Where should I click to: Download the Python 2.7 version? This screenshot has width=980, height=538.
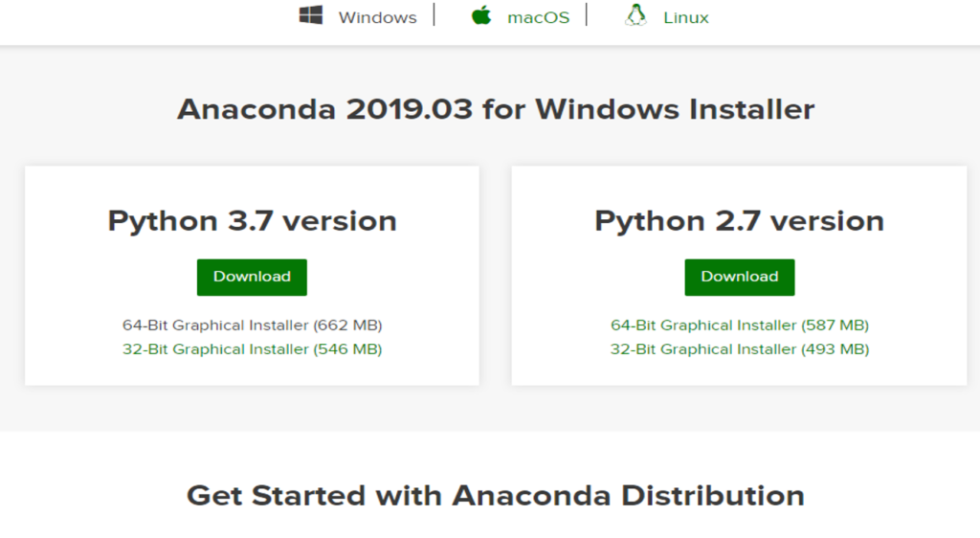click(x=740, y=277)
